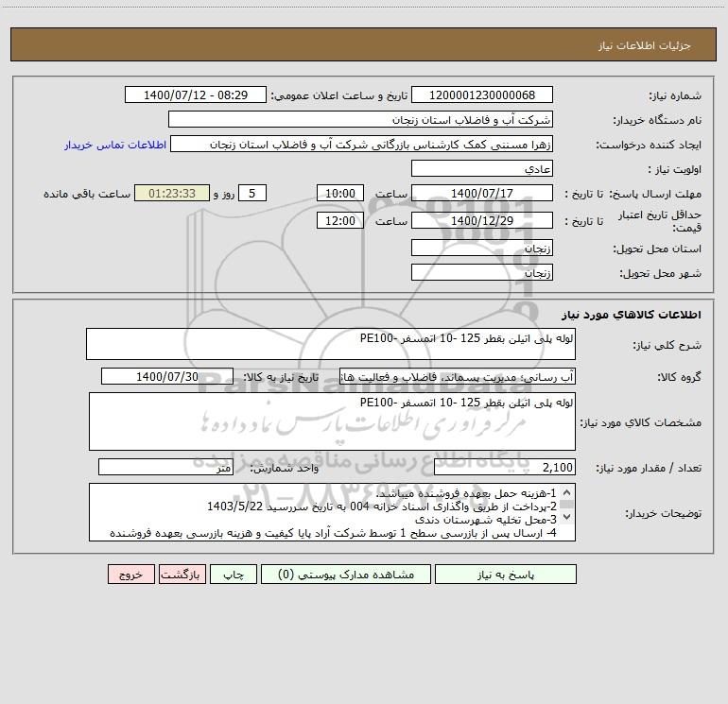
Task: Click the countdown timer 01:23:33
Action: [x=172, y=193]
